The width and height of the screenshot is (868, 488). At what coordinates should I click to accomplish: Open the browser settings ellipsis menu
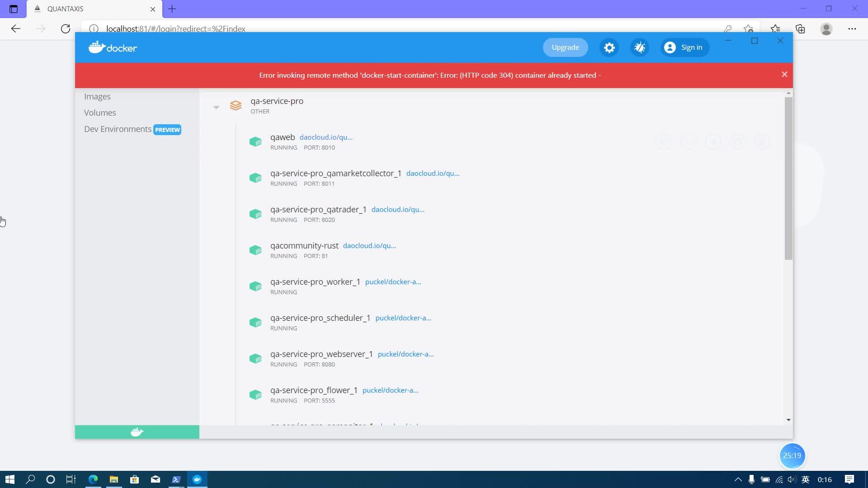[852, 29]
